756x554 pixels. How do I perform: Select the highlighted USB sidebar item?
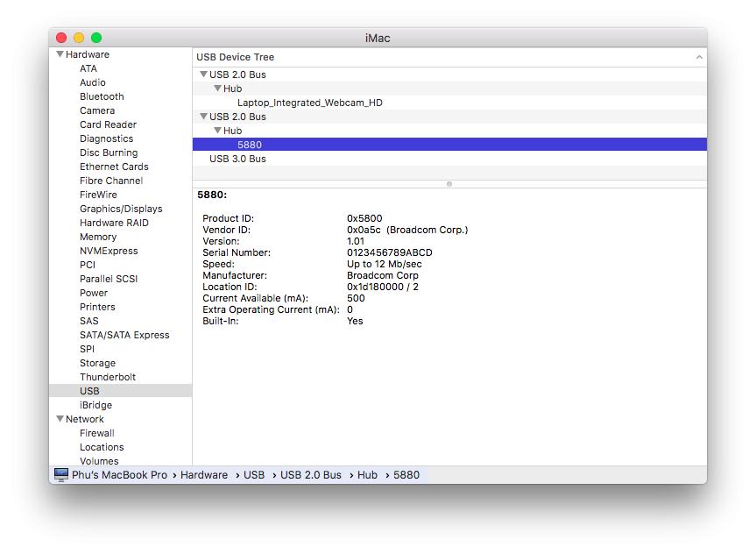tap(121, 391)
